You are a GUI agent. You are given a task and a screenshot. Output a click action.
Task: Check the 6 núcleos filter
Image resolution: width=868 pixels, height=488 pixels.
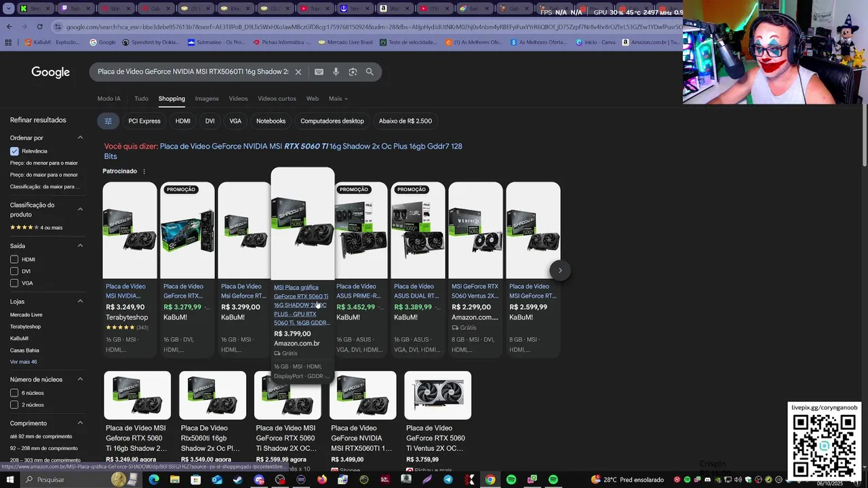(14, 393)
